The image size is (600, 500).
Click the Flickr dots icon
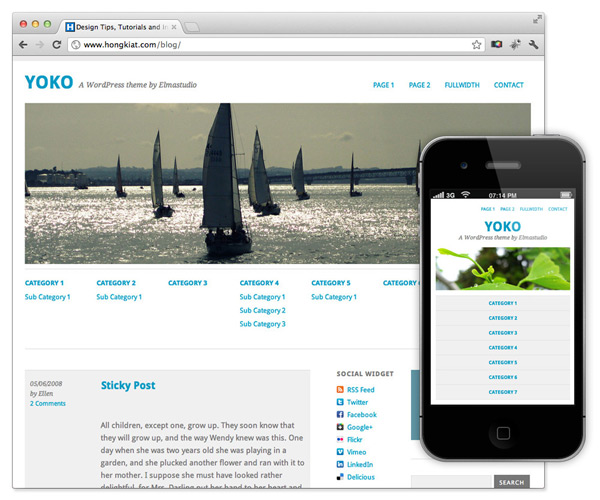pos(340,439)
